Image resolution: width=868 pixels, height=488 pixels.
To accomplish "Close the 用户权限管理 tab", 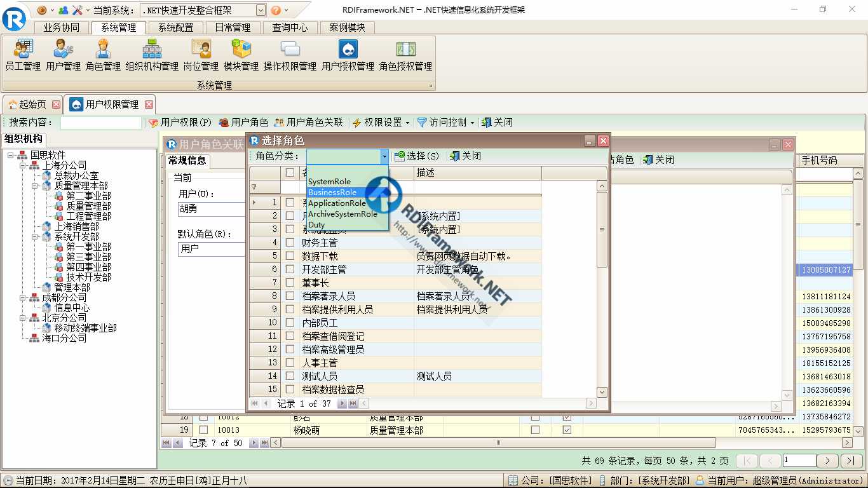I will point(149,104).
